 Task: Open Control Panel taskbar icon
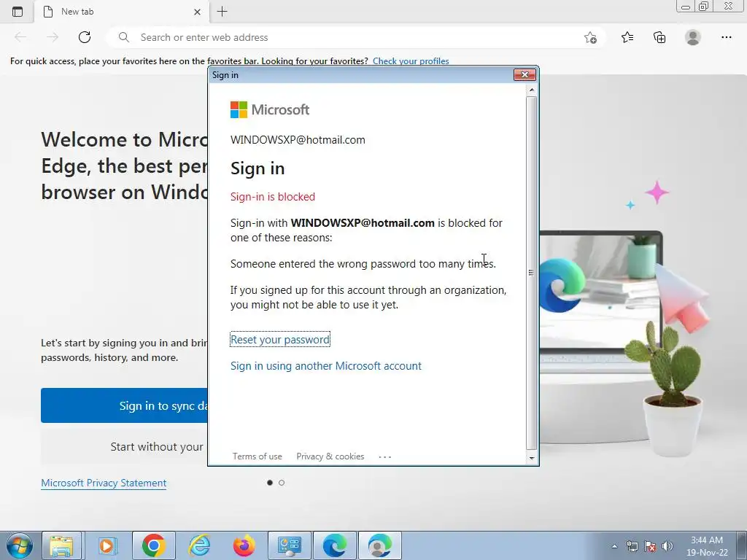coord(290,545)
